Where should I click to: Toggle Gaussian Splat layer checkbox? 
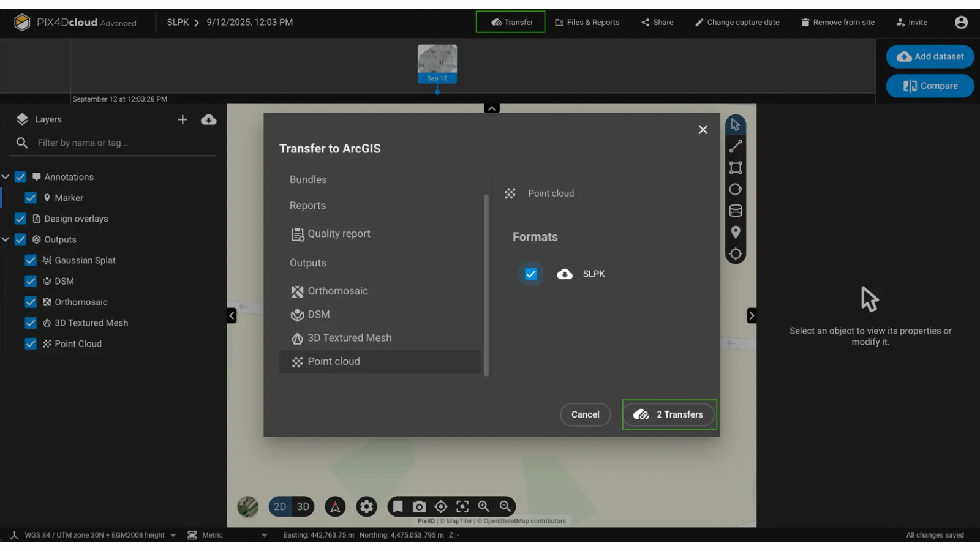[x=31, y=260]
